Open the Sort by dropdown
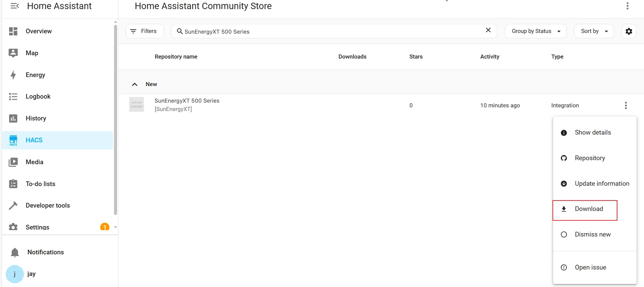 coord(594,31)
